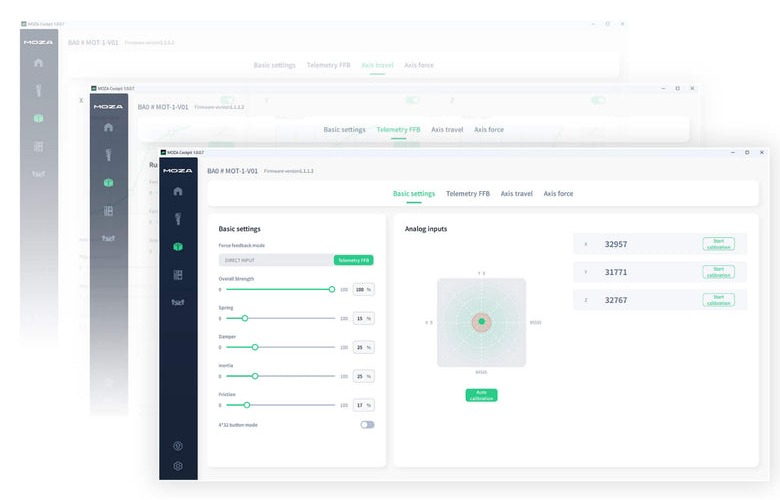Image resolution: width=780 pixels, height=500 pixels.
Task: Click device name BA0 # MOT-1-V01 in front window
Action: click(x=232, y=171)
